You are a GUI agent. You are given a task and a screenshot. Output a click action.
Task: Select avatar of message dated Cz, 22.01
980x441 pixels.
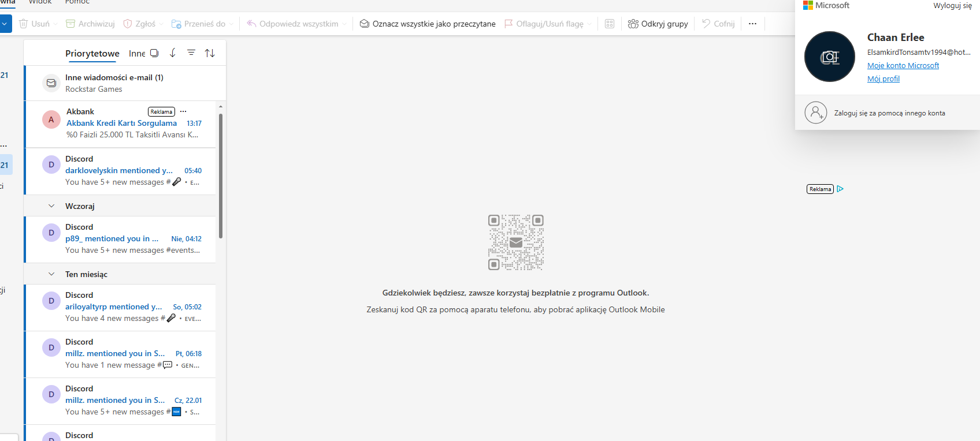[x=51, y=394]
